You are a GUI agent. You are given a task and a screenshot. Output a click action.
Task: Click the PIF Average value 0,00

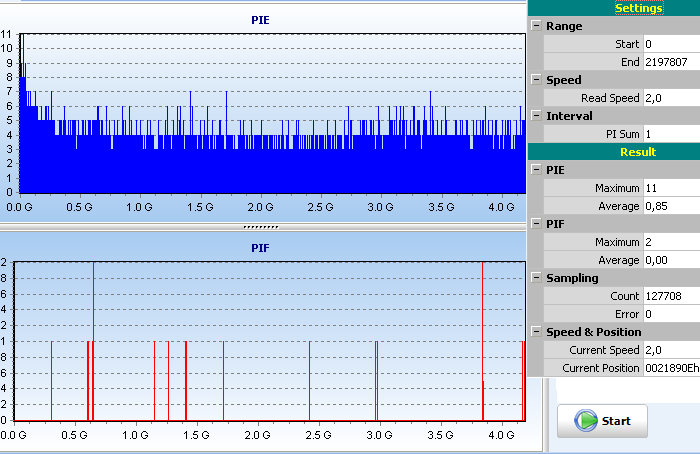click(x=671, y=260)
